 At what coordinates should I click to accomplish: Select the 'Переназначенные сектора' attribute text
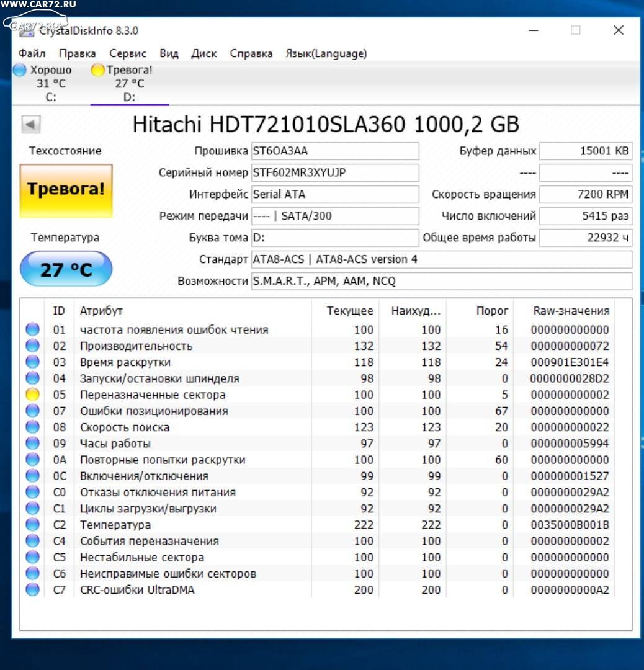(x=153, y=395)
